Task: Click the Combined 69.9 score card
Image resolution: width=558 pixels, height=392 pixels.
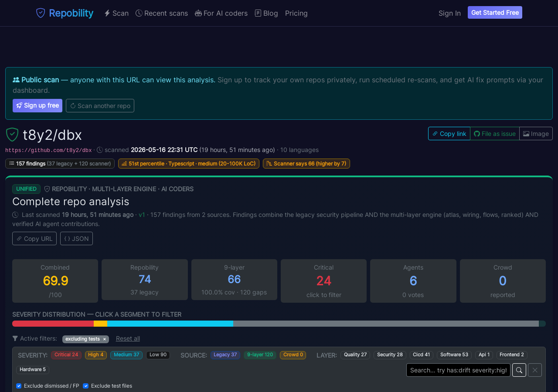Action: click(55, 281)
